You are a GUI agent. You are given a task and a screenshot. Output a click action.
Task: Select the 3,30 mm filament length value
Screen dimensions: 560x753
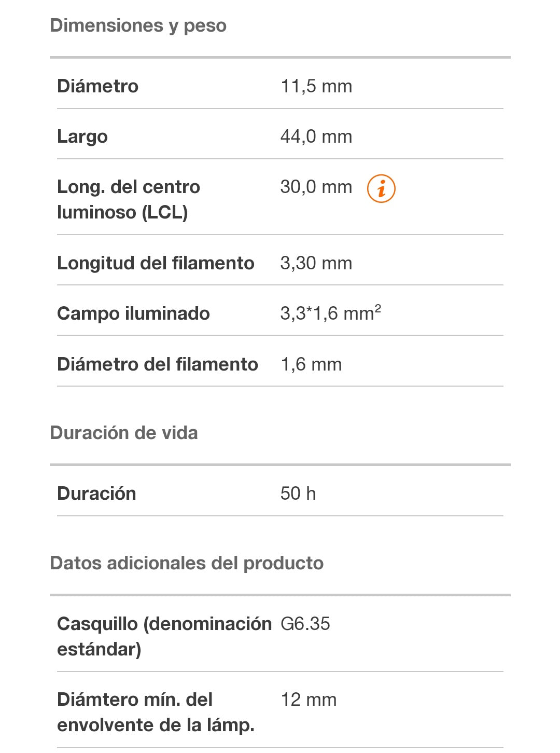tap(316, 263)
